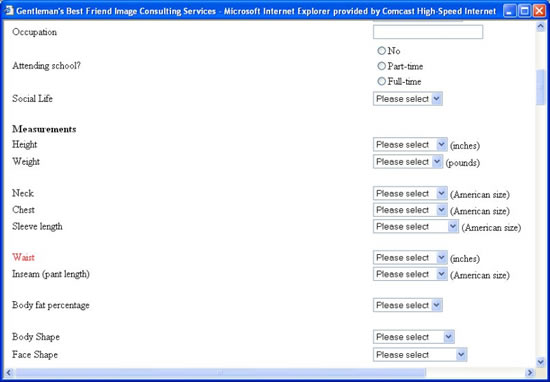Image resolution: width=550 pixels, height=382 pixels.
Task: Expand the Height selection list
Action: pyautogui.click(x=410, y=145)
